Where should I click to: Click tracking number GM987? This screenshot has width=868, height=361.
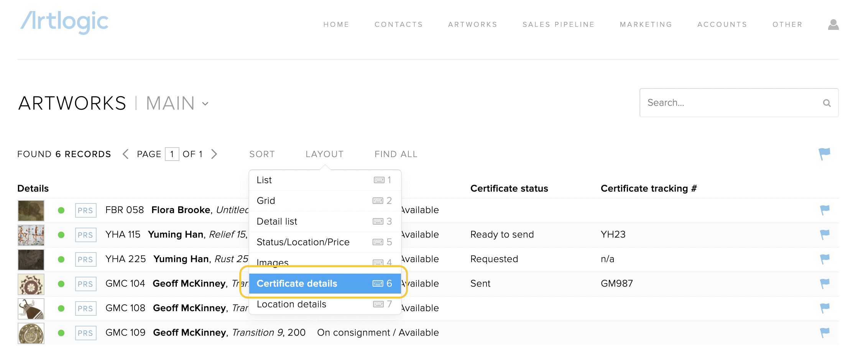tap(617, 284)
